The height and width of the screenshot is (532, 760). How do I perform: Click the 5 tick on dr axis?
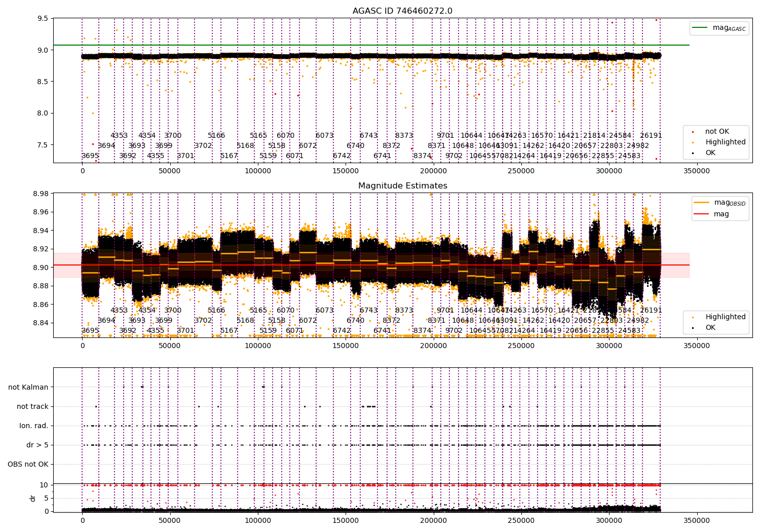(x=46, y=498)
